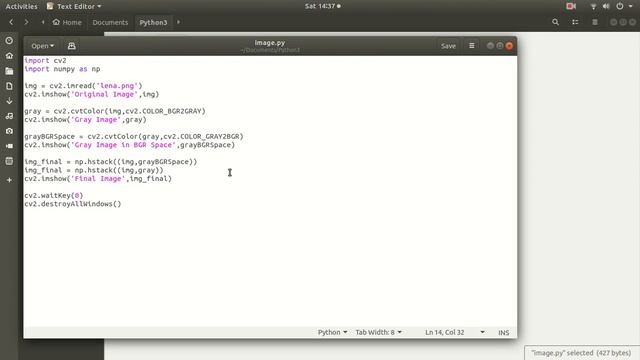The image size is (640, 360).
Task: Select the Home path segment in Files
Action: click(67, 22)
